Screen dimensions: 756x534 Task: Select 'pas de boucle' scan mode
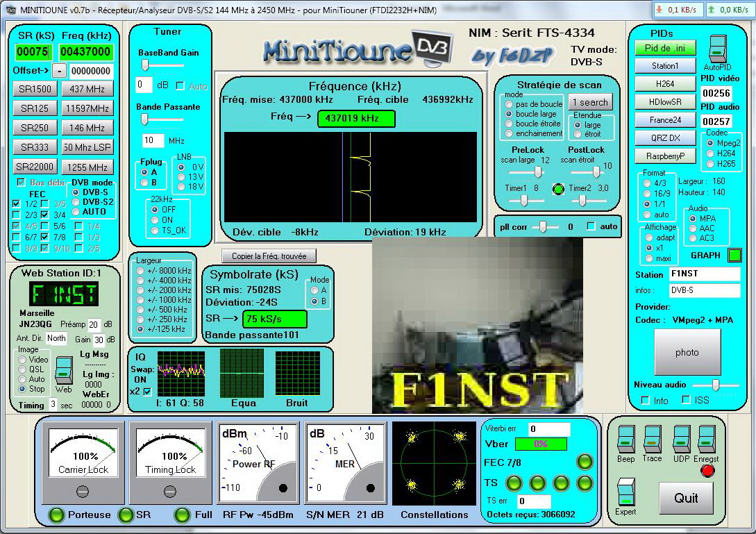(x=509, y=104)
